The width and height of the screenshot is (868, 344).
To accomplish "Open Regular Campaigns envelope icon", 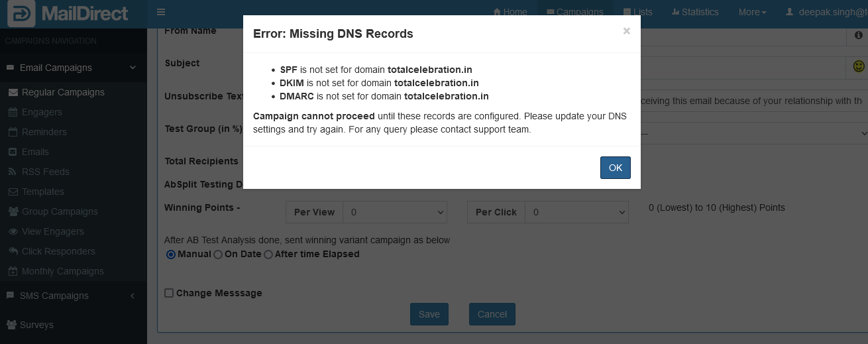I will point(13,92).
